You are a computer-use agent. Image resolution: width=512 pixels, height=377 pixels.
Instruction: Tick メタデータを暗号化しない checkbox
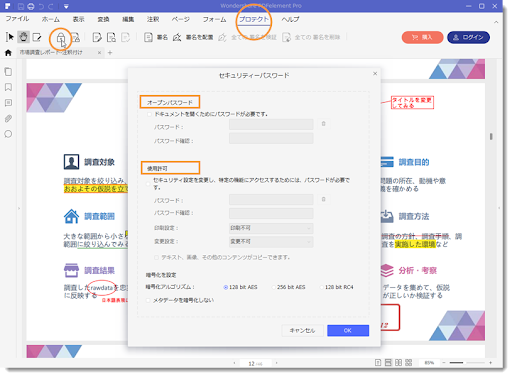pyautogui.click(x=148, y=300)
